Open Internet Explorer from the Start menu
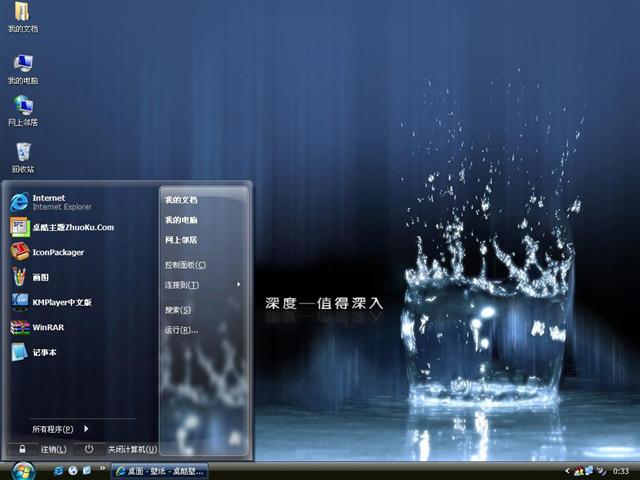The image size is (640, 480). click(60, 202)
